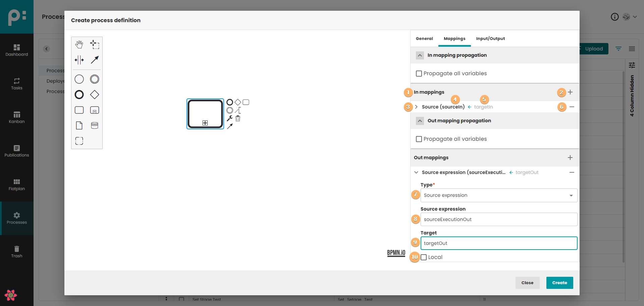Collapse the In mapping propagation section
Screen dimensions: 644x306
[420, 55]
